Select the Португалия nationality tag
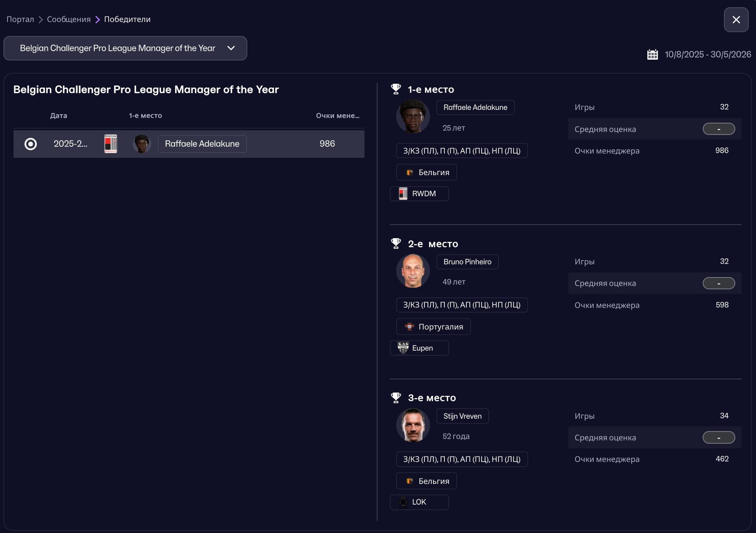This screenshot has width=756, height=533. 433,327
